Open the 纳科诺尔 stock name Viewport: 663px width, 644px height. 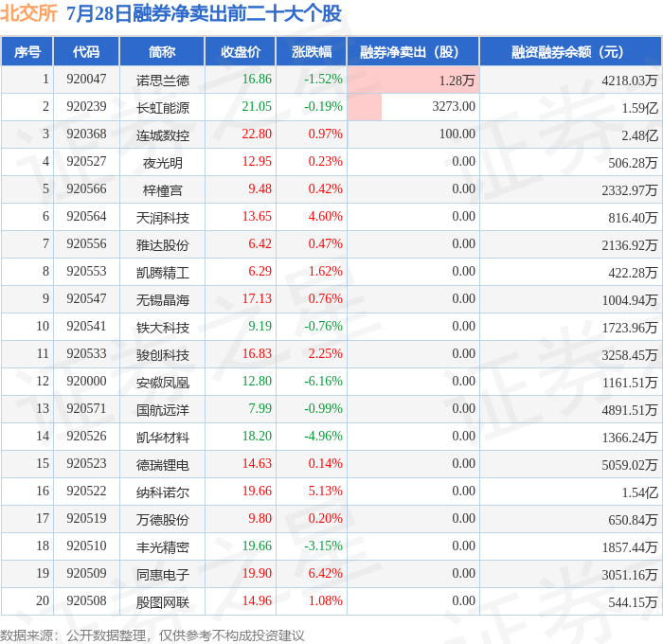162,492
